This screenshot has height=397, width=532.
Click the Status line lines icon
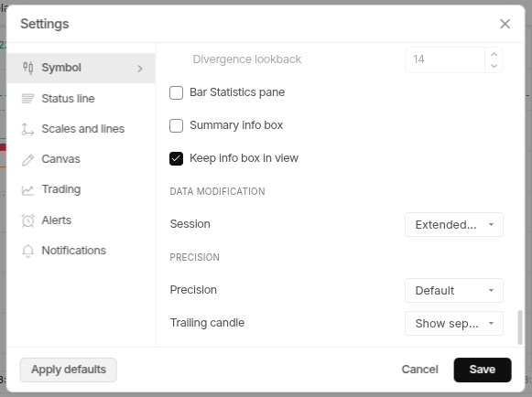(27, 99)
